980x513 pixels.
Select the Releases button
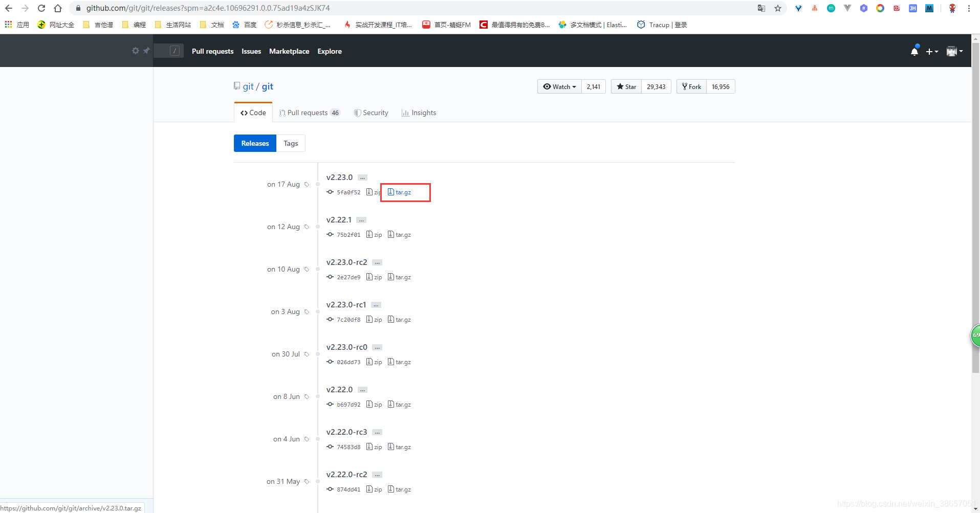pos(255,143)
